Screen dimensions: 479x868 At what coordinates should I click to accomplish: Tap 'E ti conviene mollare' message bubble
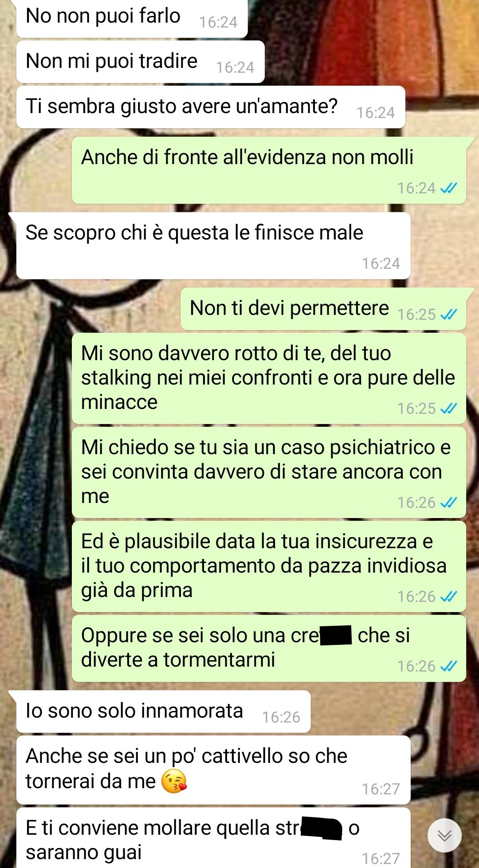pyautogui.click(x=213, y=838)
